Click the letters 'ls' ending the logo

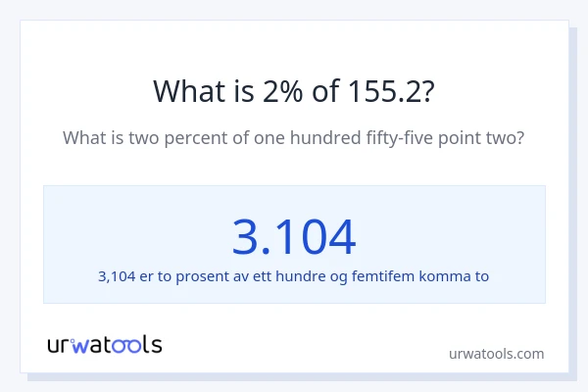pos(153,345)
